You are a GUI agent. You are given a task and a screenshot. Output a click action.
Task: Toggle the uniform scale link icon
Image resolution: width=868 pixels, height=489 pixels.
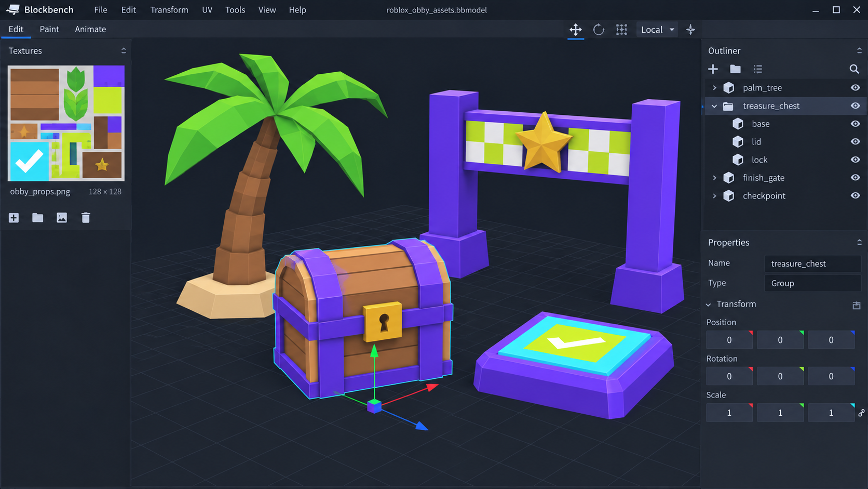[x=862, y=413]
